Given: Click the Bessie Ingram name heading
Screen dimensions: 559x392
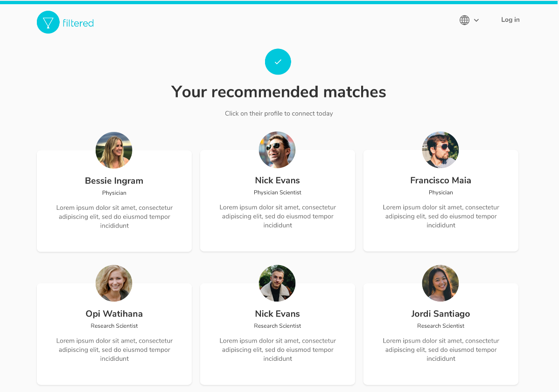Looking at the screenshot, I should click(114, 181).
